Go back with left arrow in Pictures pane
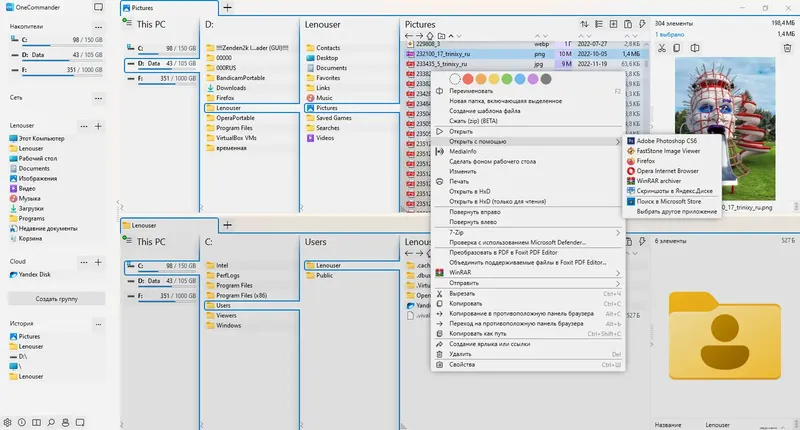 point(409,36)
